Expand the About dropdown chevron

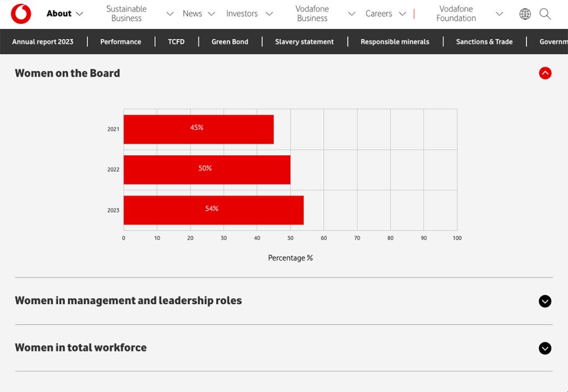pos(79,14)
